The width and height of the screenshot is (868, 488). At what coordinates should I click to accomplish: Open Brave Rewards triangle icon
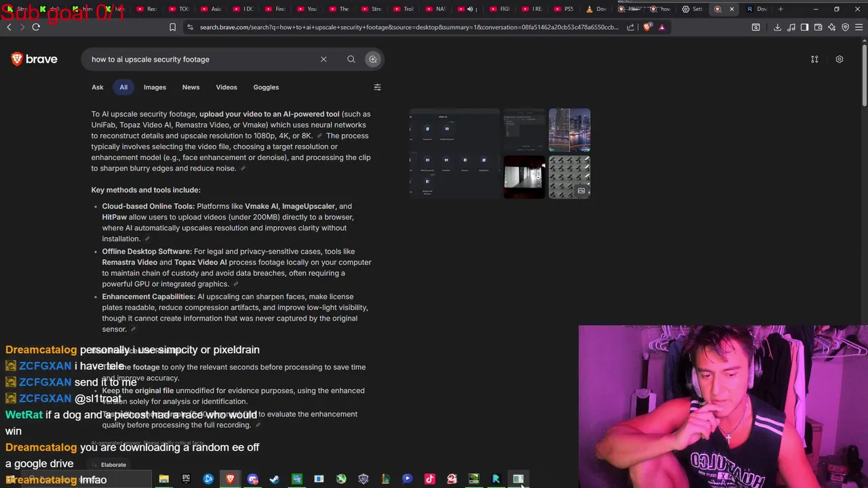click(662, 27)
